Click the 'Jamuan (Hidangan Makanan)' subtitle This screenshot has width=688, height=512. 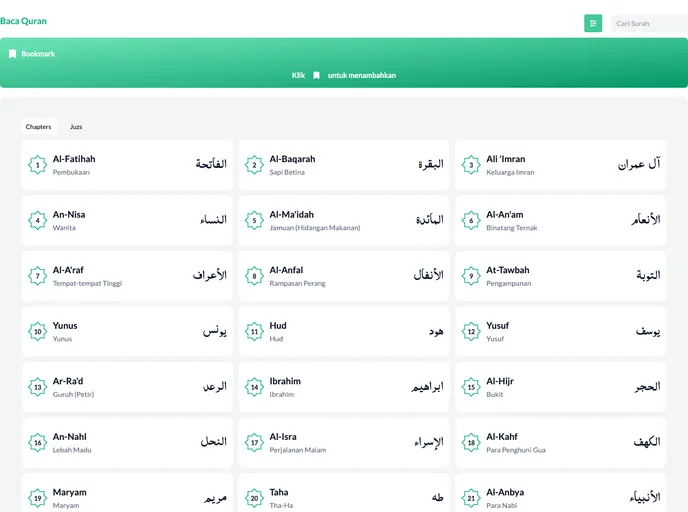pos(315,228)
